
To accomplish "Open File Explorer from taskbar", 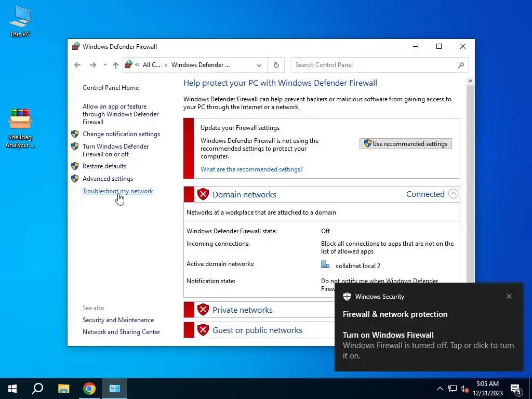I will pos(63,389).
